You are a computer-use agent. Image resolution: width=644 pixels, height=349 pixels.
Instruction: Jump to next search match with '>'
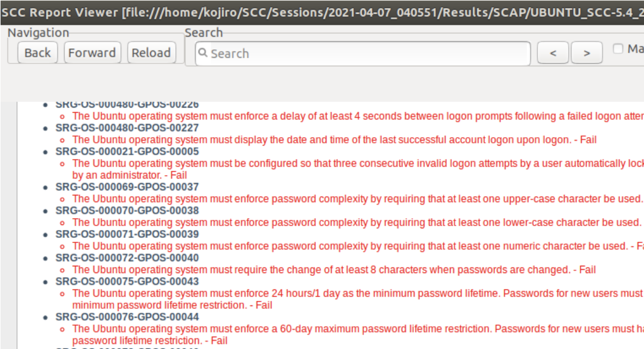(587, 53)
